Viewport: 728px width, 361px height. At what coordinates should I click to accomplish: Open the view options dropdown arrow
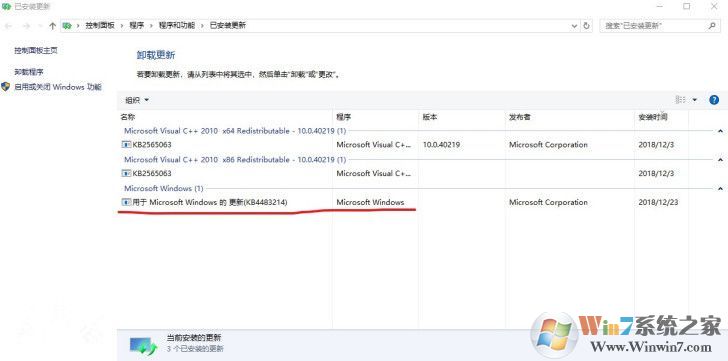click(x=695, y=100)
